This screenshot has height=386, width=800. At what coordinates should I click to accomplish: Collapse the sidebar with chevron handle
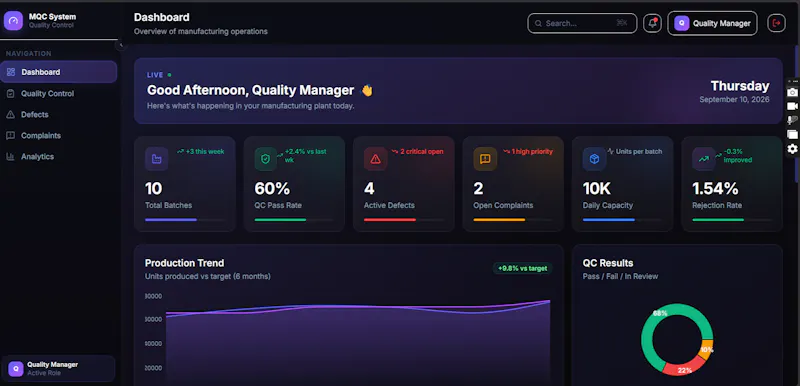point(121,45)
